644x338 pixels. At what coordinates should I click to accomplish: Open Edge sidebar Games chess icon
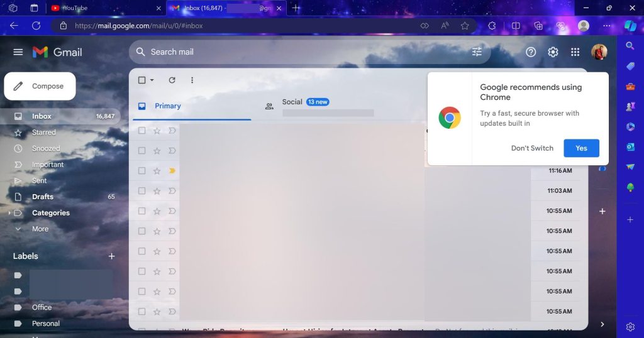pos(630,106)
